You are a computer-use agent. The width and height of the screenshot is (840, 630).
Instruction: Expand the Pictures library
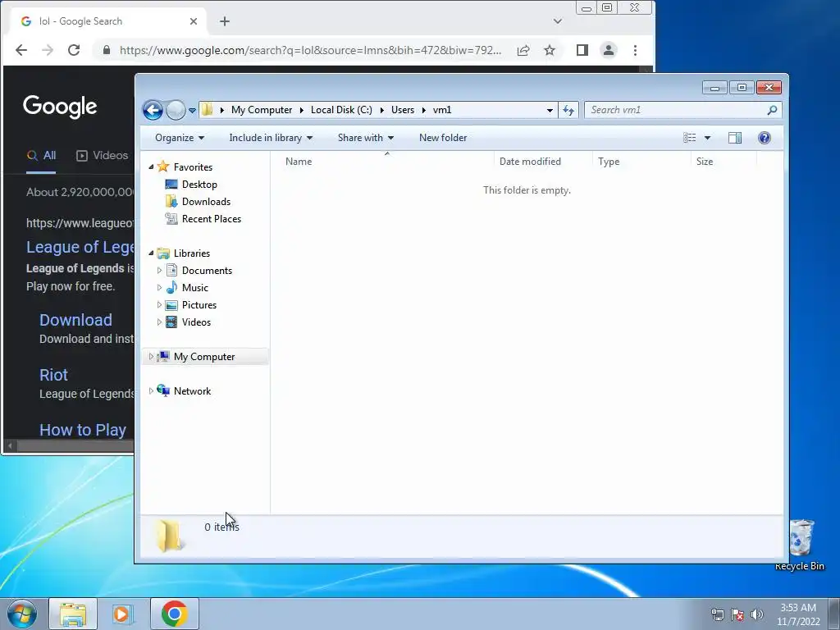pos(159,305)
